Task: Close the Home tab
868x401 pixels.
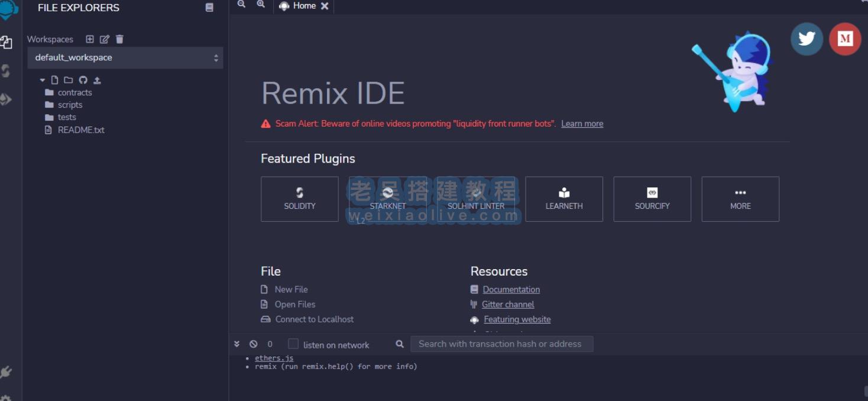Action: tap(325, 6)
